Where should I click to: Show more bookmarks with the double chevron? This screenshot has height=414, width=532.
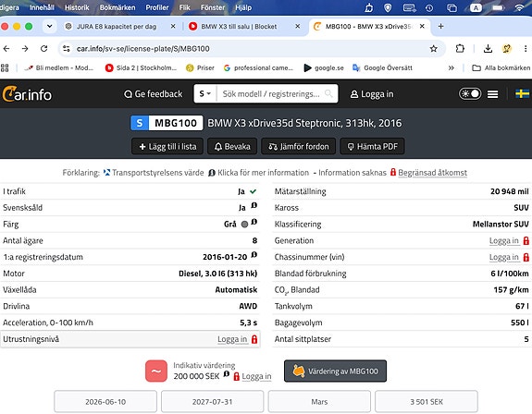[x=451, y=68]
